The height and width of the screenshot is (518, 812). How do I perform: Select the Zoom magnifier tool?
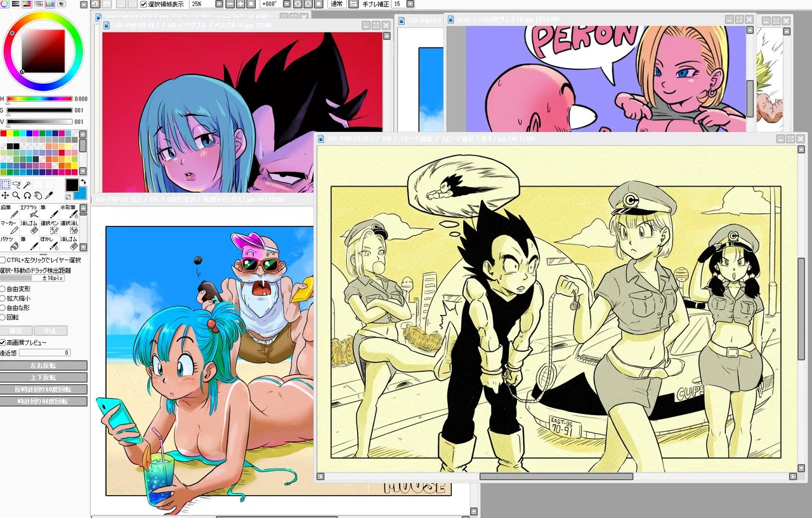click(16, 196)
